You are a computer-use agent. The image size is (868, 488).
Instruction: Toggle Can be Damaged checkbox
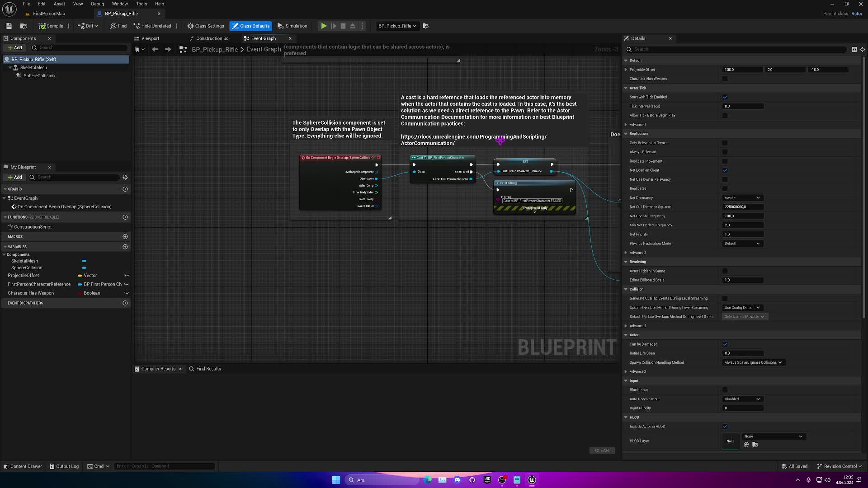tap(725, 344)
